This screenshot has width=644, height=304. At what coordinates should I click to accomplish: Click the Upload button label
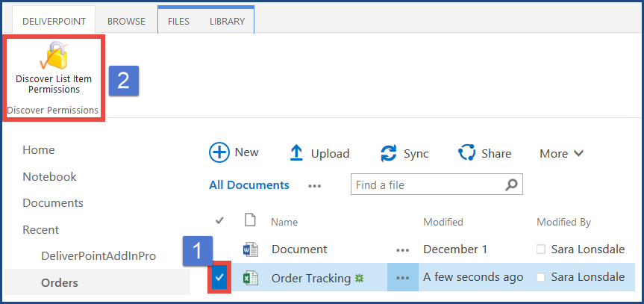pos(331,153)
